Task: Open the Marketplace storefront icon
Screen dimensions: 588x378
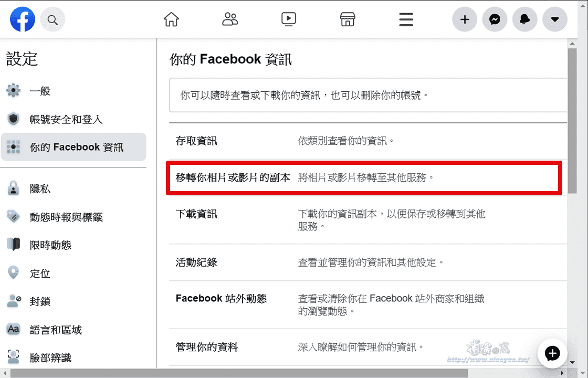Action: tap(347, 19)
